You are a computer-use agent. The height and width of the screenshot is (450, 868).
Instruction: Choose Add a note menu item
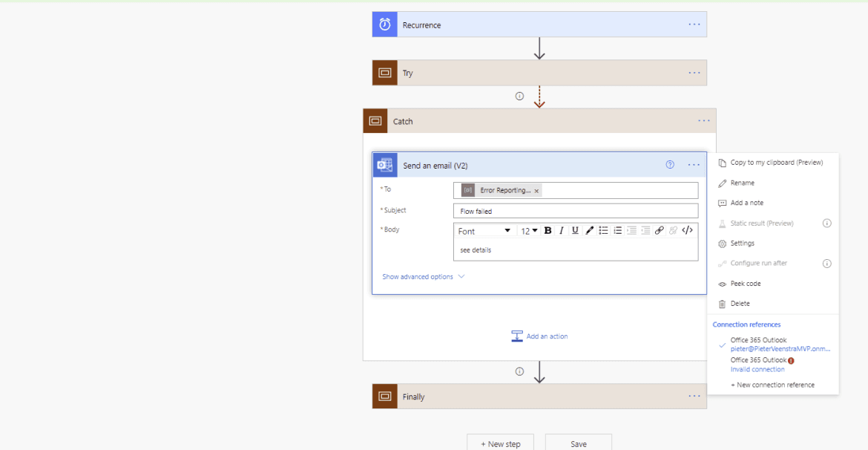(773, 203)
